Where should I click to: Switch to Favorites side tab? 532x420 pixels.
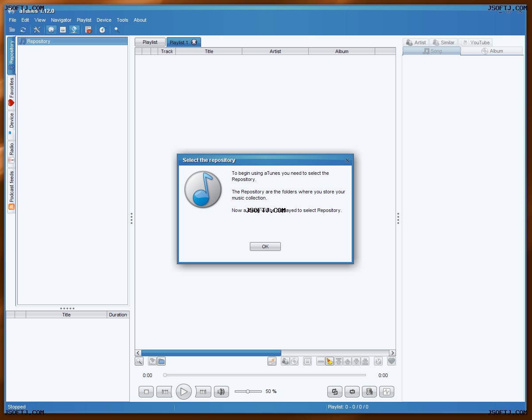coord(12,92)
